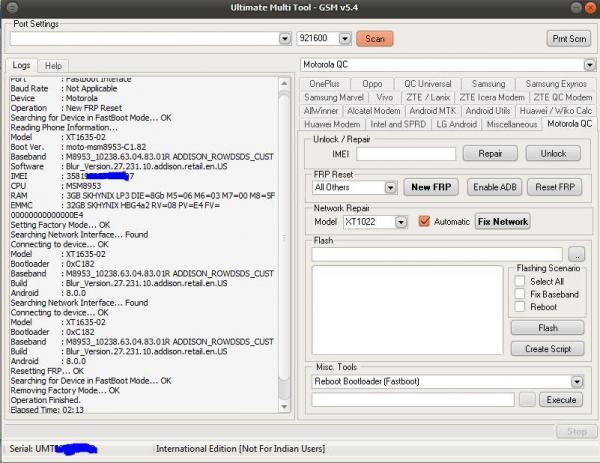Open the Samsung Marvel tab
Viewport: 600px width, 463px height.
tap(334, 98)
